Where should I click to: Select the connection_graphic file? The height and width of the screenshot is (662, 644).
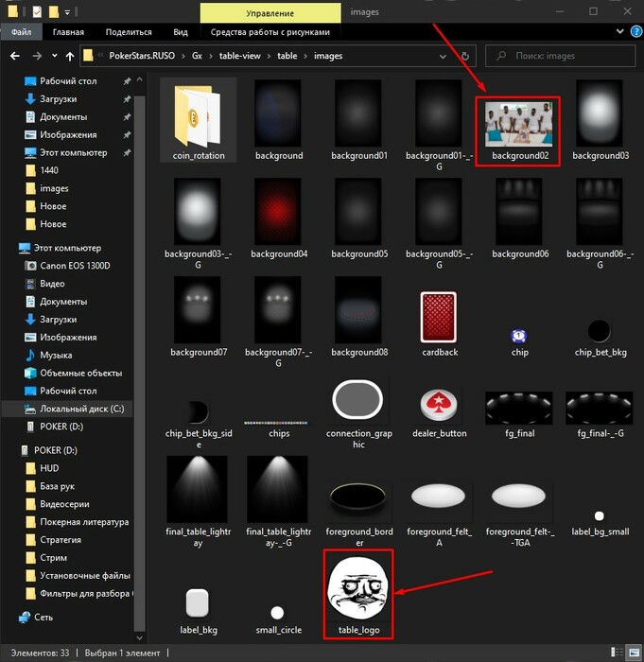[358, 413]
